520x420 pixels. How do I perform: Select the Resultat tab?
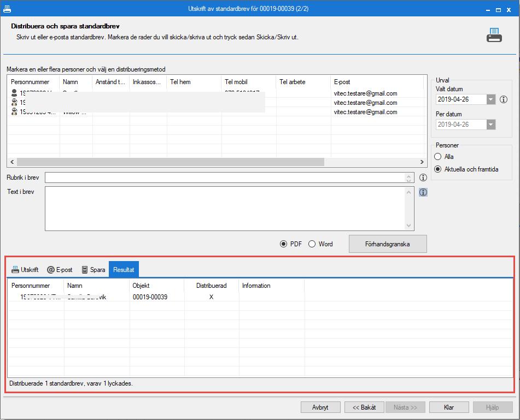coord(124,270)
